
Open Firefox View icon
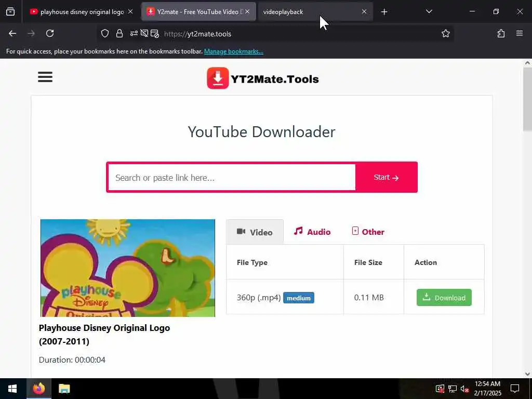pyautogui.click(x=10, y=12)
